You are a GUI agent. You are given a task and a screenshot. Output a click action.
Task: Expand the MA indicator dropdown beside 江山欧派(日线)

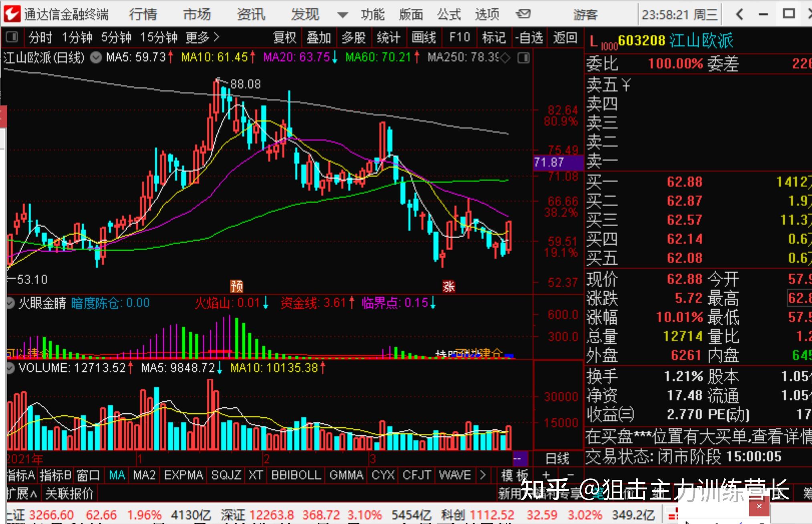pyautogui.click(x=96, y=58)
